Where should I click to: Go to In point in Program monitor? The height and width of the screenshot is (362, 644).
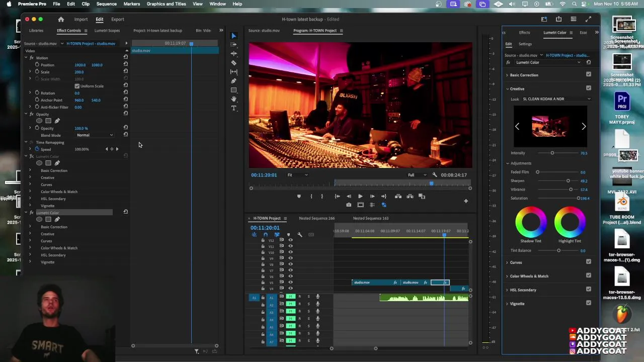point(337,196)
